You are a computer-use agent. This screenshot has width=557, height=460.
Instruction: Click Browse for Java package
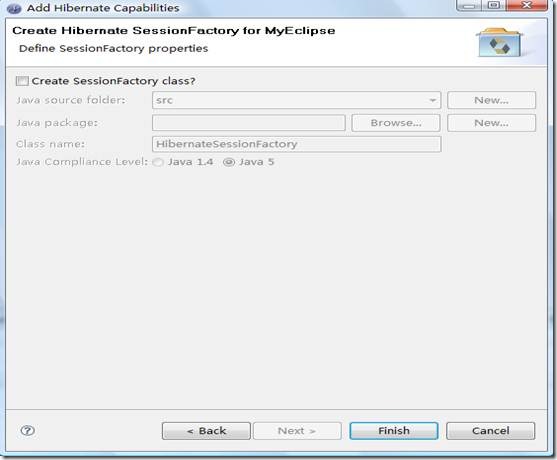(x=396, y=123)
